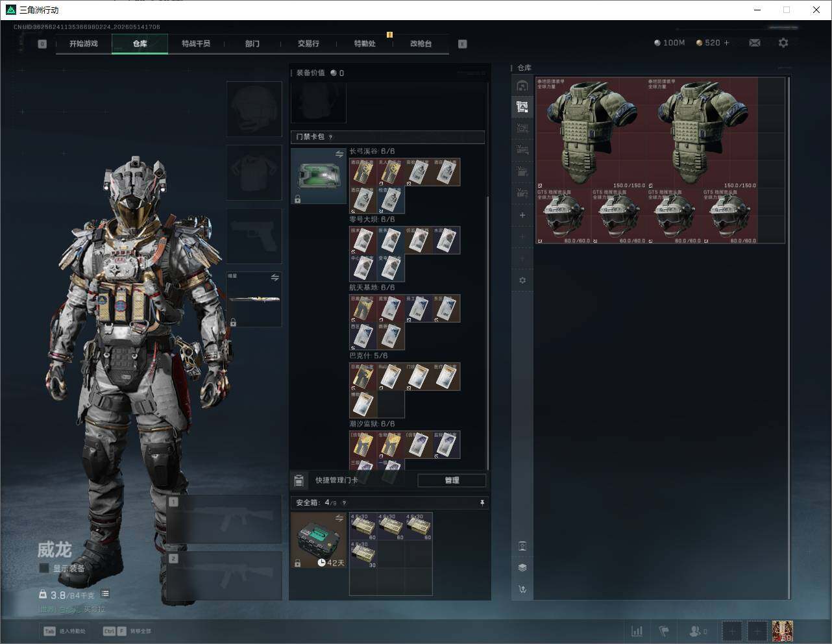Open the mail envelope icon

coord(755,43)
